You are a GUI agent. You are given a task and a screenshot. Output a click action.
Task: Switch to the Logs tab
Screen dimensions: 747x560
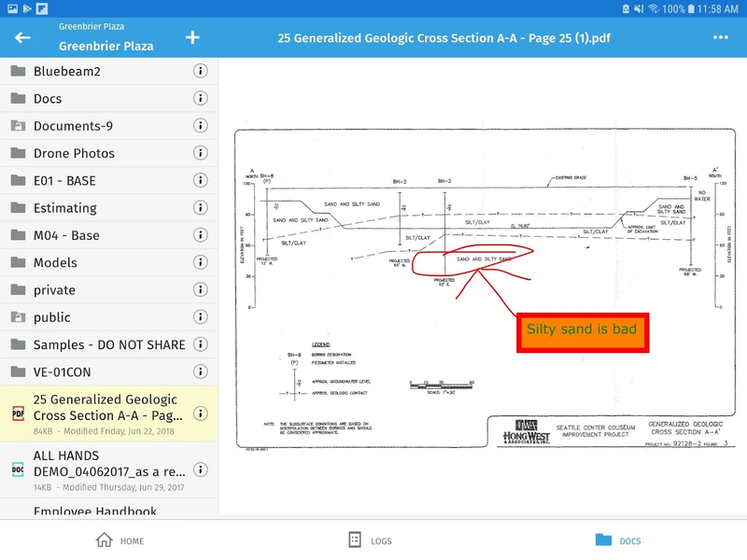tap(369, 540)
